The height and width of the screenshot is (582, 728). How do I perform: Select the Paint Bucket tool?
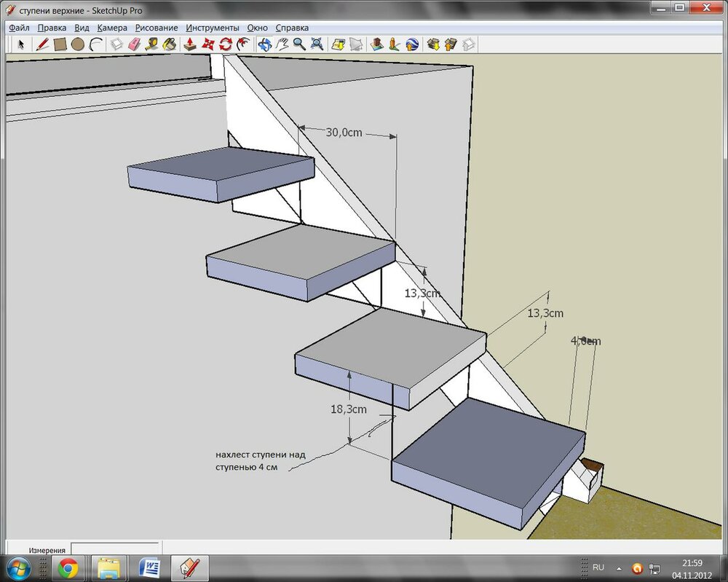170,44
